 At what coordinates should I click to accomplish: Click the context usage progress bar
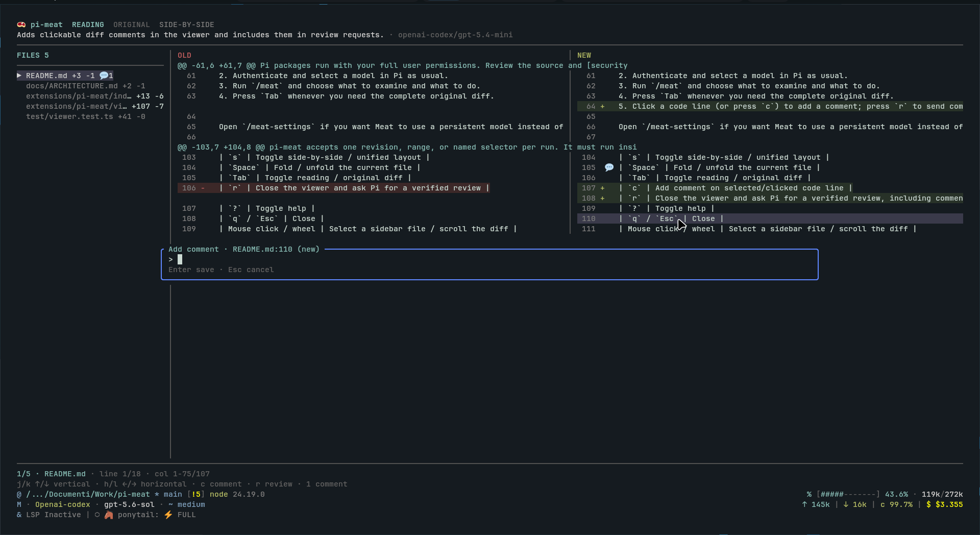[848, 494]
